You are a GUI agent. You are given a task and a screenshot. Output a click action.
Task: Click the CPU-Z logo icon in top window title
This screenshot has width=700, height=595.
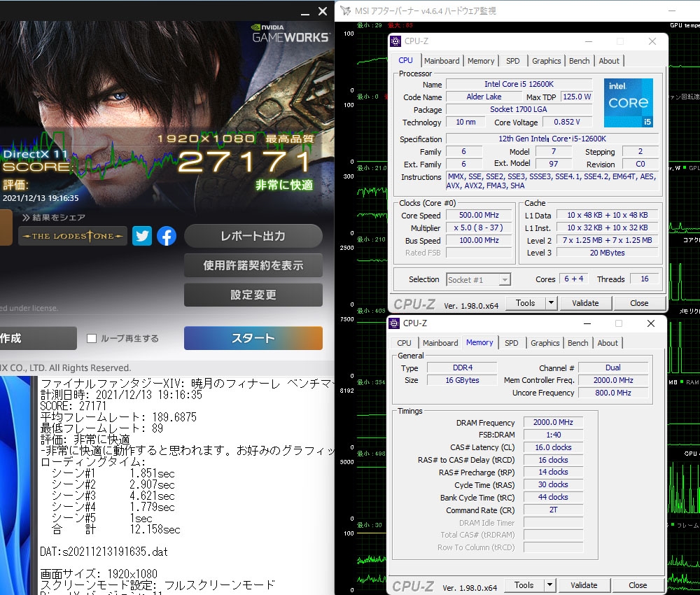click(395, 41)
